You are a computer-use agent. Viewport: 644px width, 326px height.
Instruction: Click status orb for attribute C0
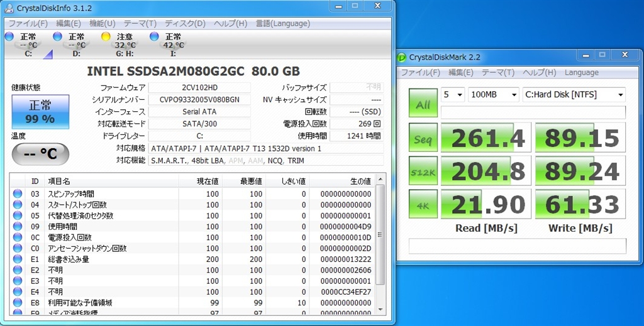17,248
